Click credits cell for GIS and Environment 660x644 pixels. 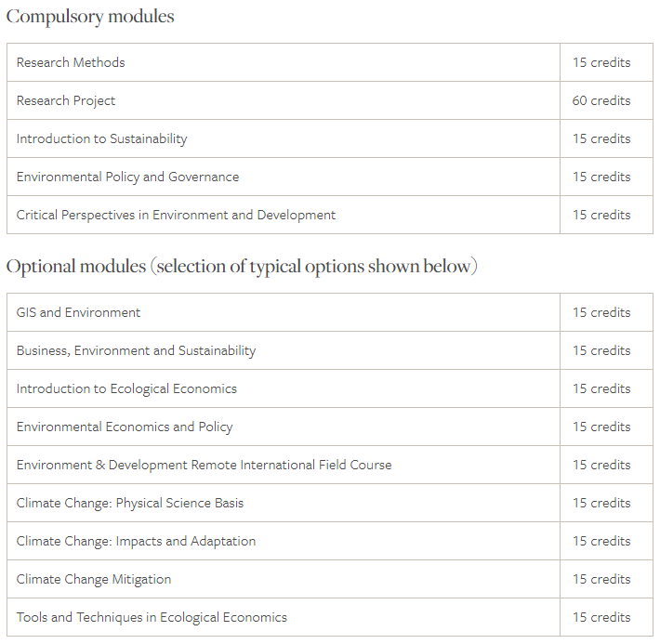coord(601,312)
